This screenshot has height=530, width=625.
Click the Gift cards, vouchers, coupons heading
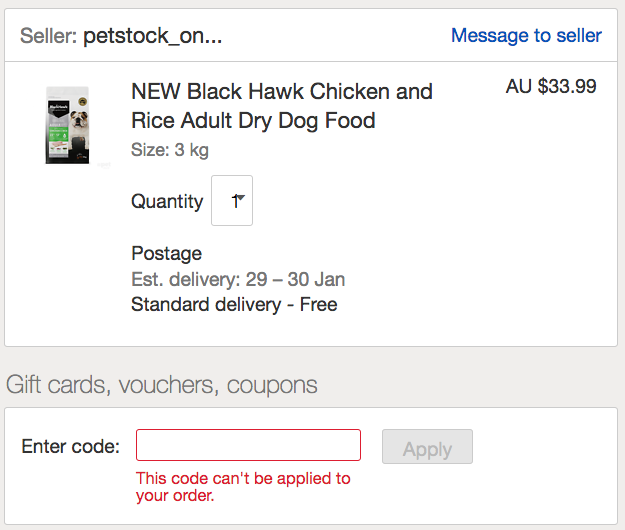(x=162, y=385)
